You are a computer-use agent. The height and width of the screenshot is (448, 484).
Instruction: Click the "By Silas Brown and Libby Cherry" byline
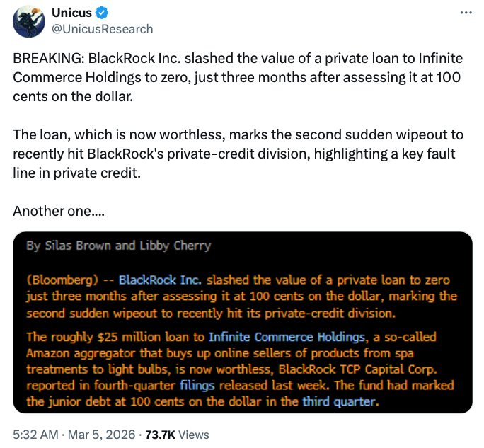[118, 246]
